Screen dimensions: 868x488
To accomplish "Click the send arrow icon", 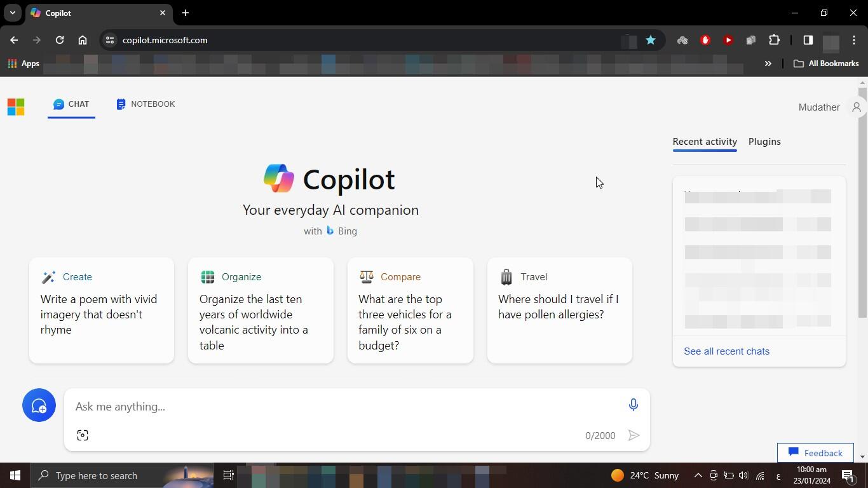I will coord(634,435).
